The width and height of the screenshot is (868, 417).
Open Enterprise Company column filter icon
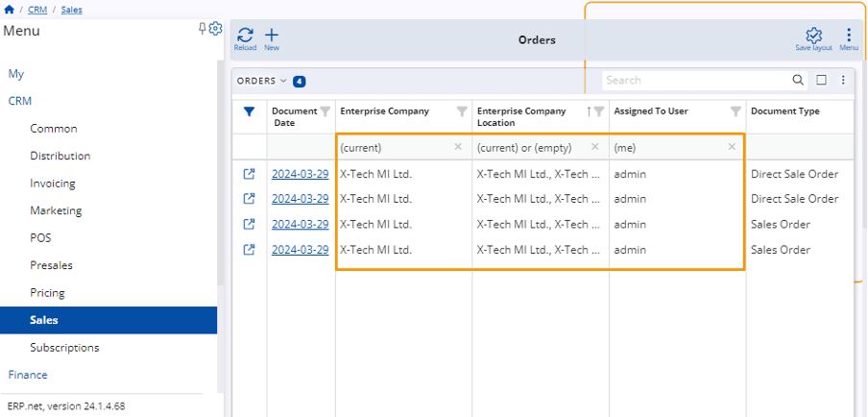coord(462,111)
